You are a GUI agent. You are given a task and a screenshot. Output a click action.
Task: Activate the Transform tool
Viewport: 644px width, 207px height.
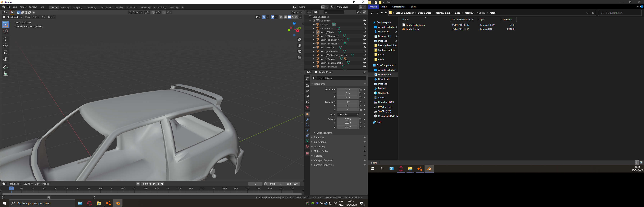5,59
